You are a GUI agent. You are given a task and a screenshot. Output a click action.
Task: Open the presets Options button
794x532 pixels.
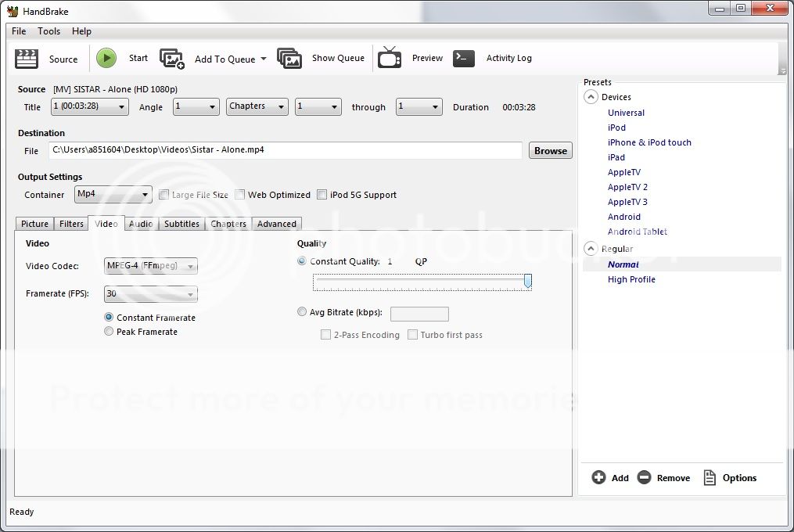(x=730, y=478)
